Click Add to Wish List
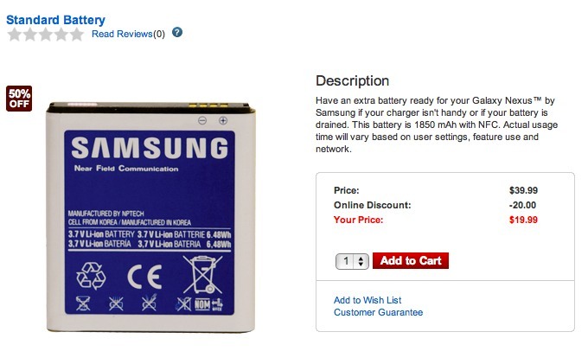Viewport: 588px width, 364px height. 367,300
